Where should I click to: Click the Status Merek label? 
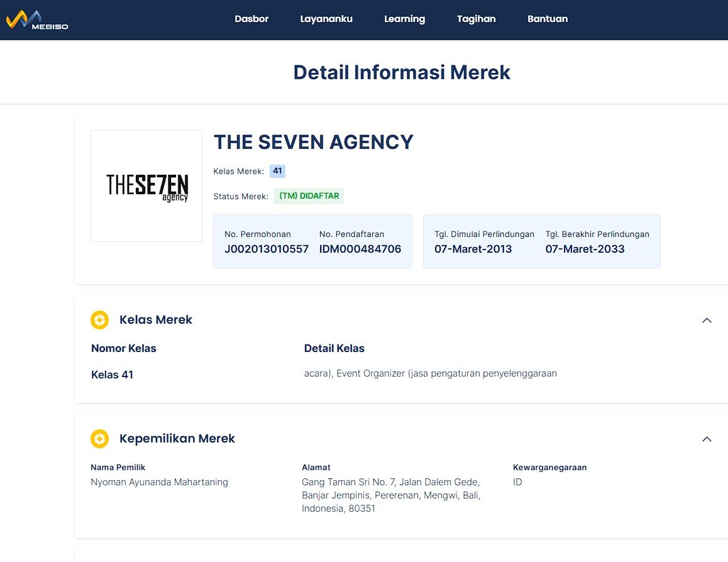(x=241, y=196)
